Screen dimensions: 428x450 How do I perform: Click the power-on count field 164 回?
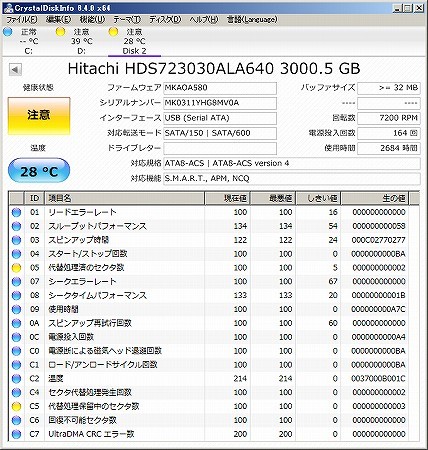click(x=389, y=133)
